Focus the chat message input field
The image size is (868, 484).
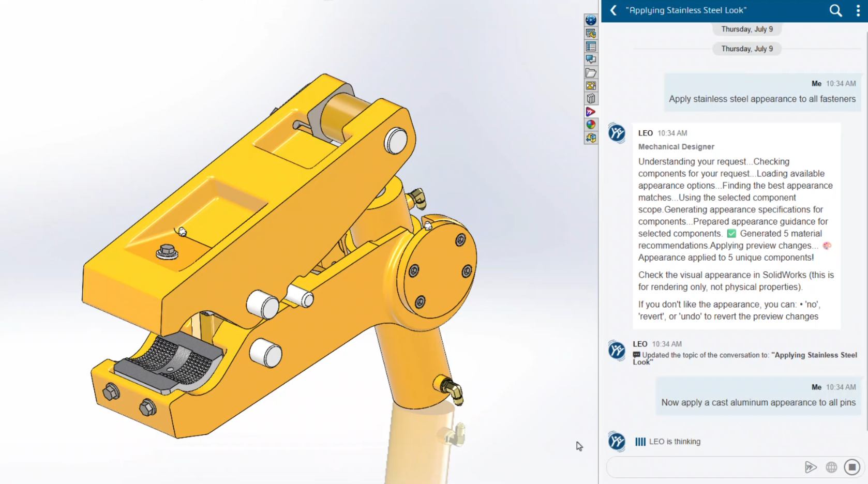(x=704, y=467)
